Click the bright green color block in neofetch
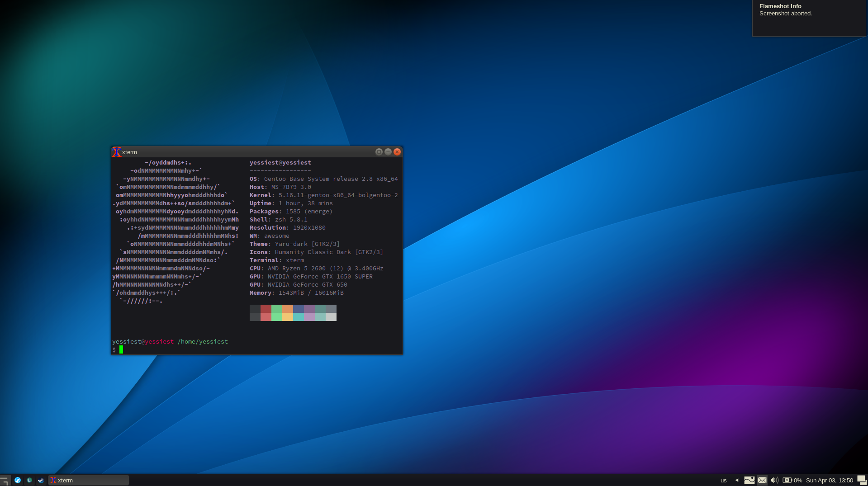Viewport: 868px width, 486px height. (x=277, y=317)
